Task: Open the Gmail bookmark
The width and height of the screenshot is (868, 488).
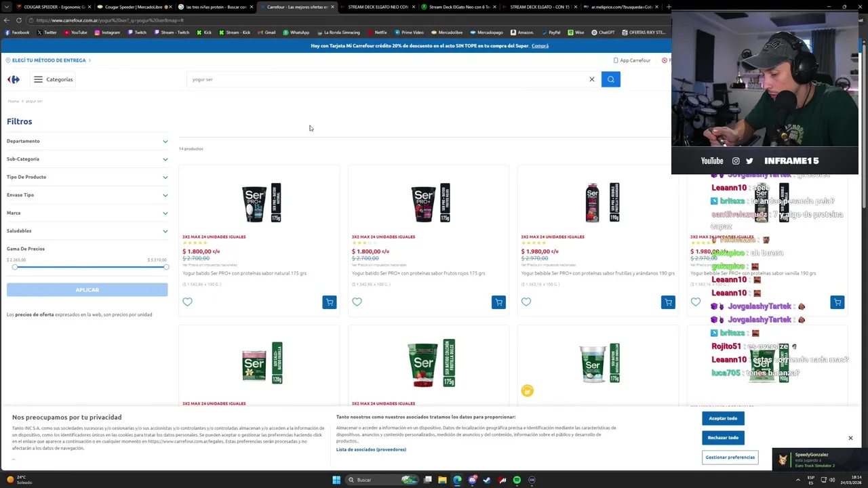Action: pyautogui.click(x=267, y=33)
